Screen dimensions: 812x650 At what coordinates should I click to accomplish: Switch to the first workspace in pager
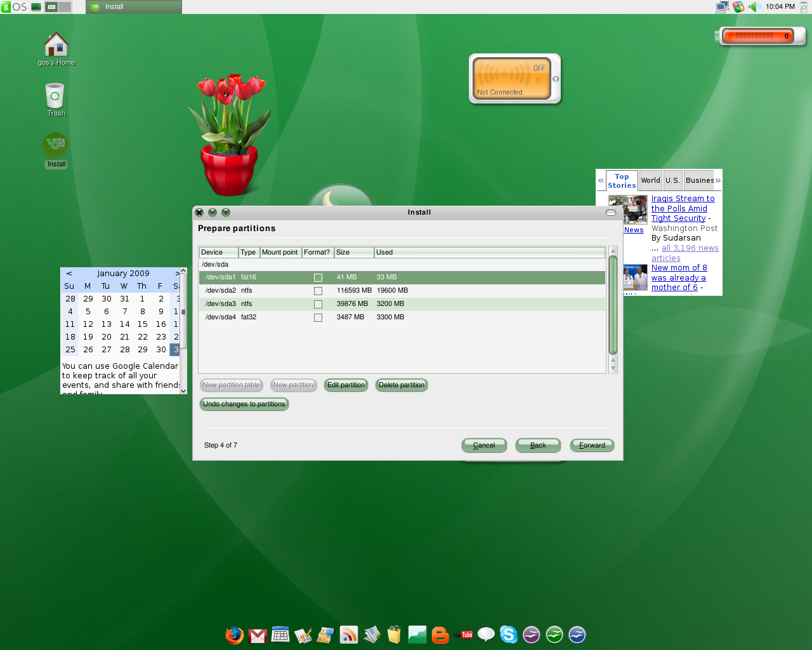click(52, 7)
